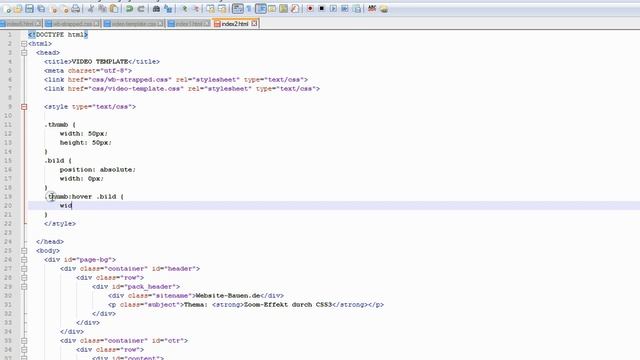Open the User Defined Language icon
This screenshot has width=640, height=360.
pyautogui.click(x=272, y=9)
